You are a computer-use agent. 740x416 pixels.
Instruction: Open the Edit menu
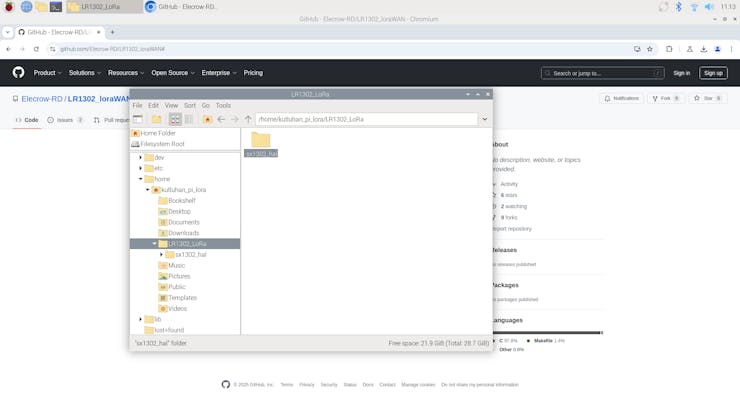tap(153, 105)
